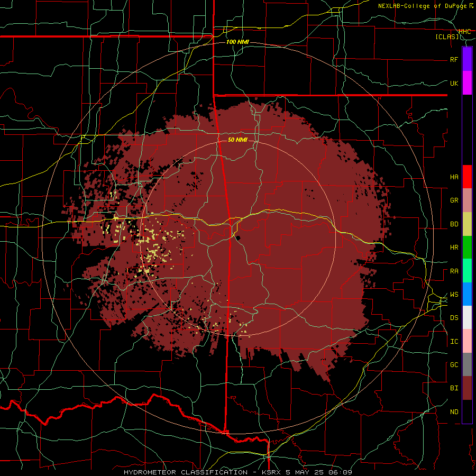The image size is (476, 476).
Task: Click the UK magenta legend color block
Action: [467, 83]
